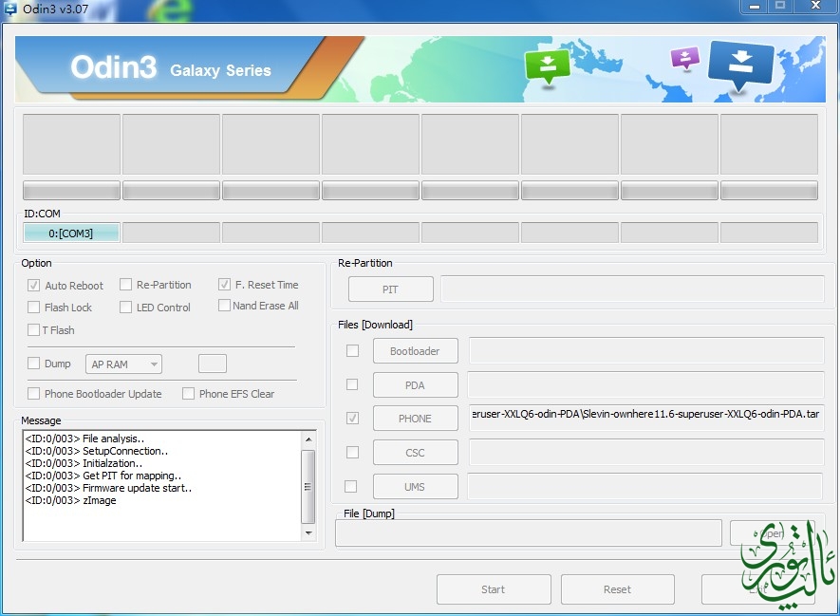Screen dimensions: 840x616
Task: Click the 'File analysis..' log line
Action: [x=84, y=439]
